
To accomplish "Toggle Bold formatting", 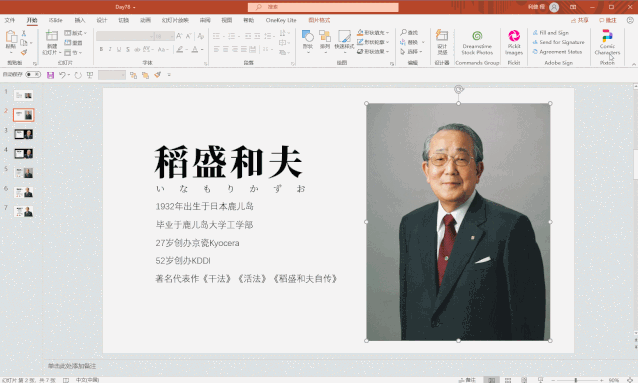I will [x=101, y=49].
